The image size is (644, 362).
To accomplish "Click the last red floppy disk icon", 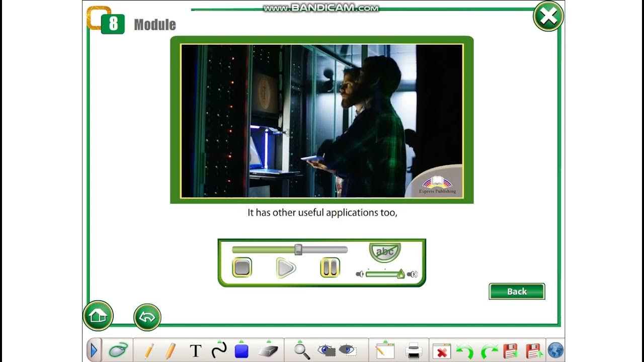I will 534,351.
